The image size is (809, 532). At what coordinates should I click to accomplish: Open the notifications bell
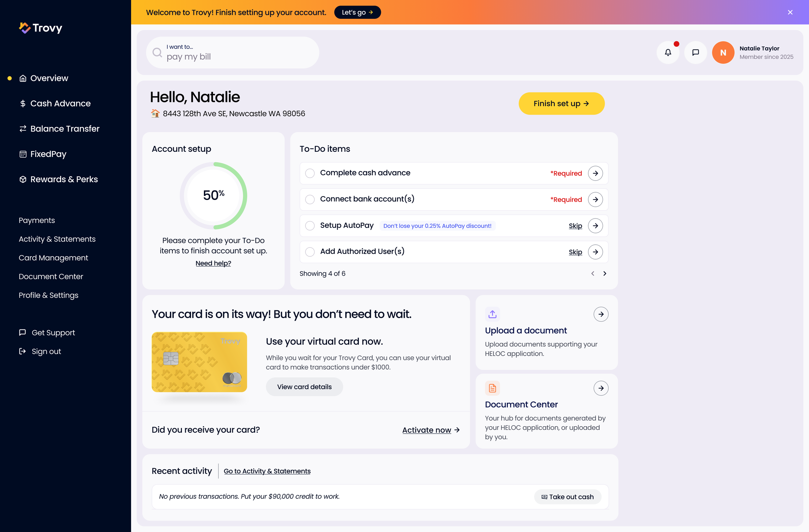[668, 52]
